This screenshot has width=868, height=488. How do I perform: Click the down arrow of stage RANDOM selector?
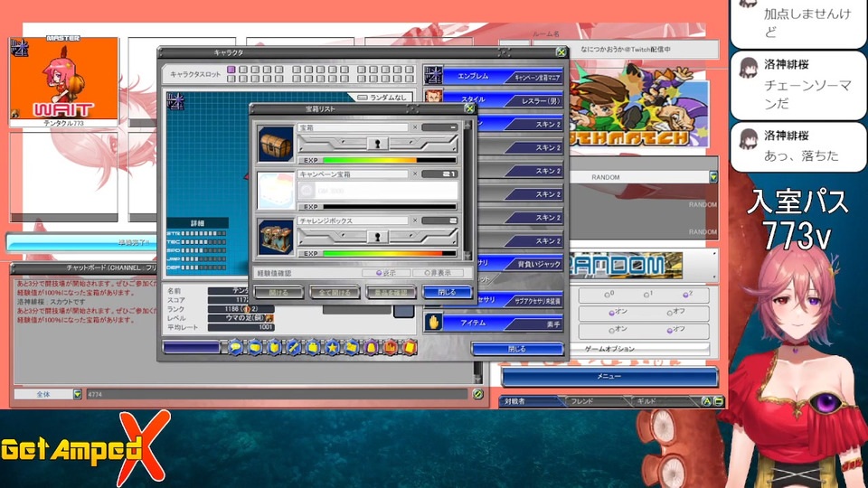(x=714, y=276)
